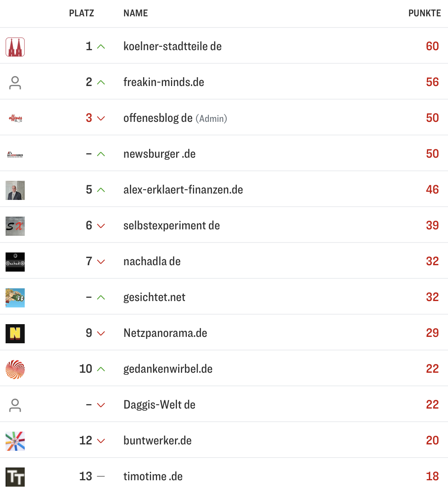
Task: Open the alex-erklaert-finanzen portrait thumbnail
Action: point(15,190)
